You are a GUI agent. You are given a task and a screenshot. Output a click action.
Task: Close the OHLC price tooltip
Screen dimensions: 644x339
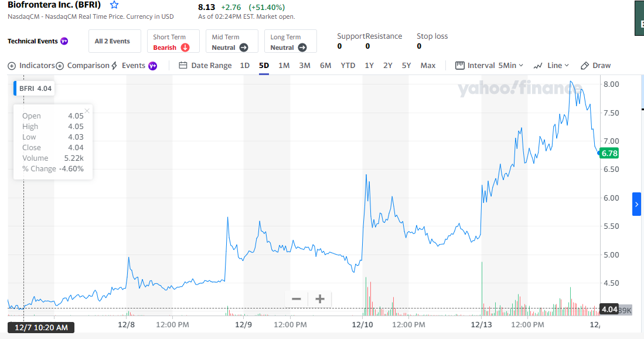point(87,111)
